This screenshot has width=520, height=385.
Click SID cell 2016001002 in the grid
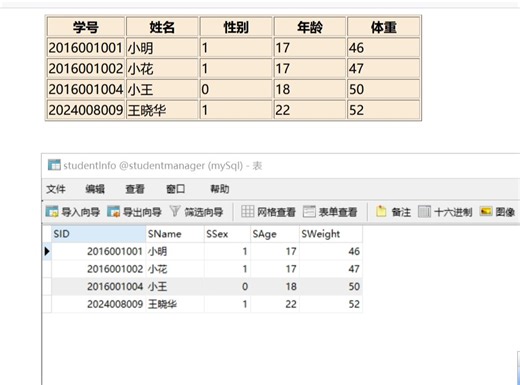[99, 269]
